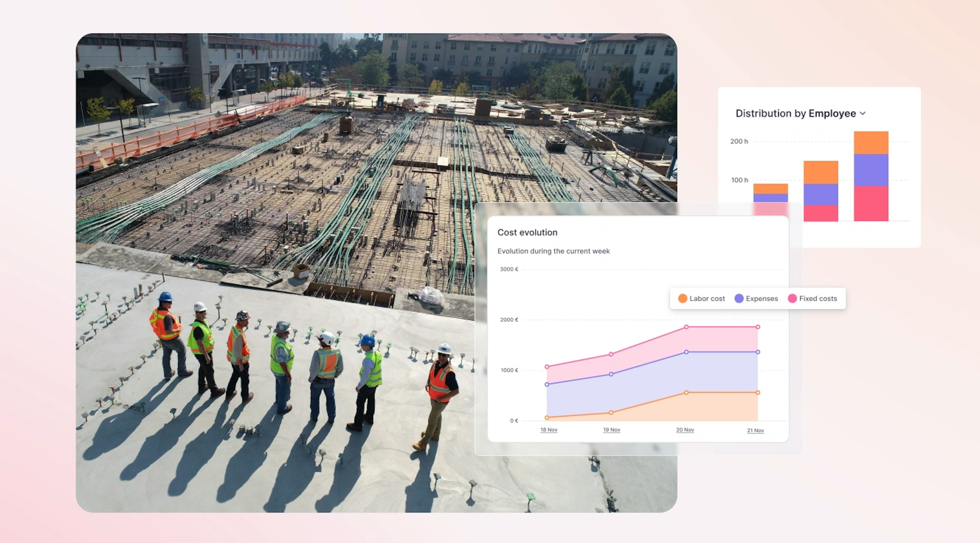Click the '0 €' axis value
Viewport: 980px width, 543px height.
[x=514, y=421]
